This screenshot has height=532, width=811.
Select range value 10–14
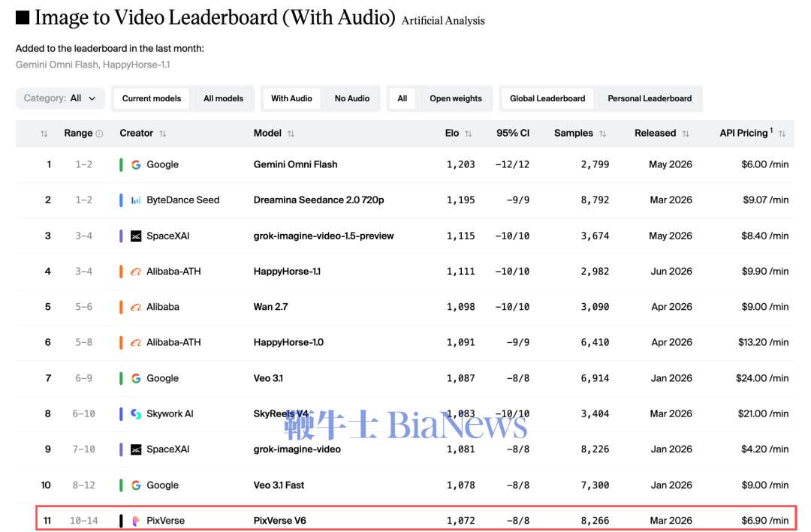click(x=84, y=521)
